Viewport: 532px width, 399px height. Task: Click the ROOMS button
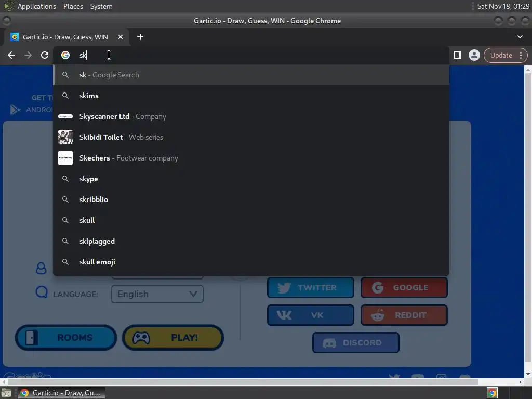pyautogui.click(x=66, y=338)
